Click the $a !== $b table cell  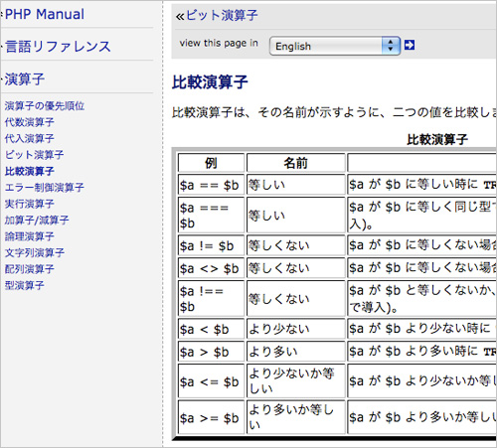pos(211,299)
